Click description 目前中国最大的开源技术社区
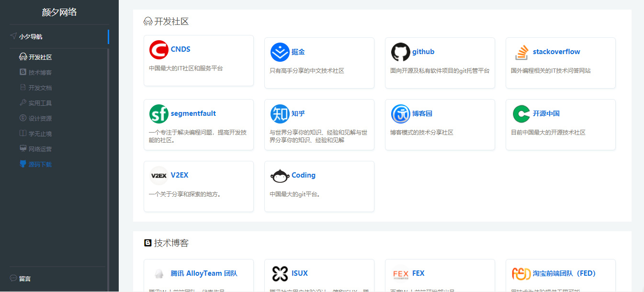This screenshot has height=292, width=644. click(548, 133)
